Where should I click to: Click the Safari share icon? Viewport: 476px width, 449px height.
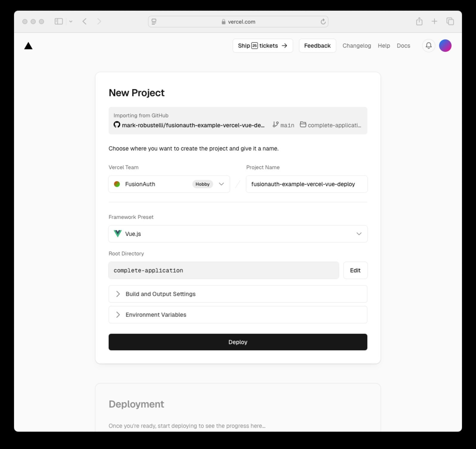coord(419,21)
